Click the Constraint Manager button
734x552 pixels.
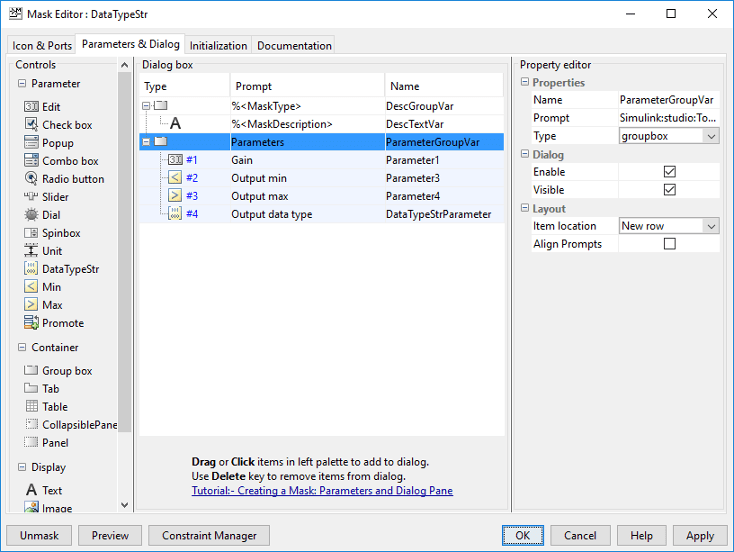coord(209,535)
